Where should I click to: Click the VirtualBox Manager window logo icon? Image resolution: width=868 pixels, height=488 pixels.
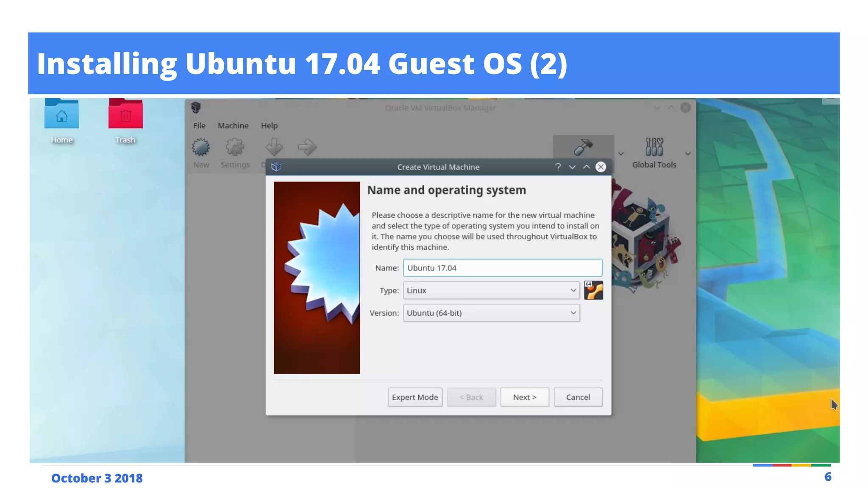pyautogui.click(x=196, y=108)
